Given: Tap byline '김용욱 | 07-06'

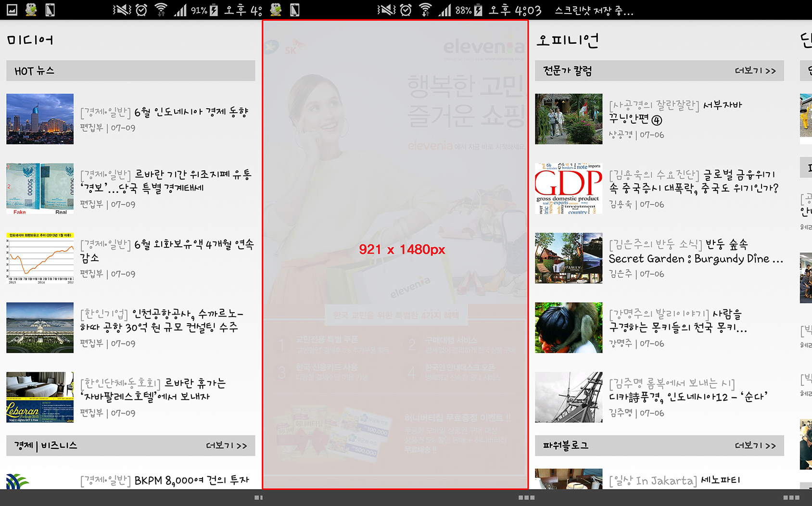Looking at the screenshot, I should [x=636, y=204].
